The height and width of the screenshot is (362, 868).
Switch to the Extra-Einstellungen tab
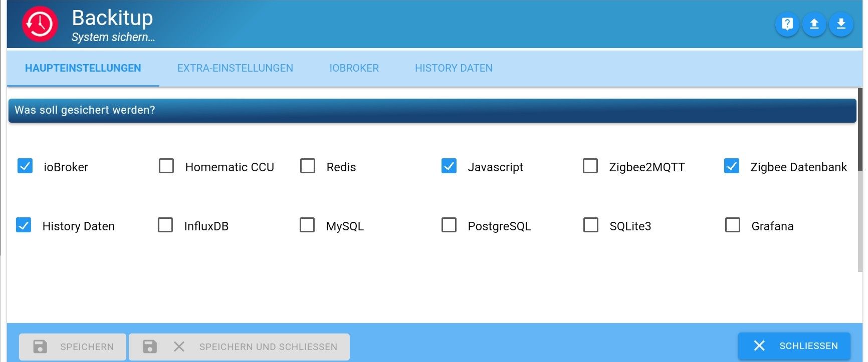pos(235,68)
